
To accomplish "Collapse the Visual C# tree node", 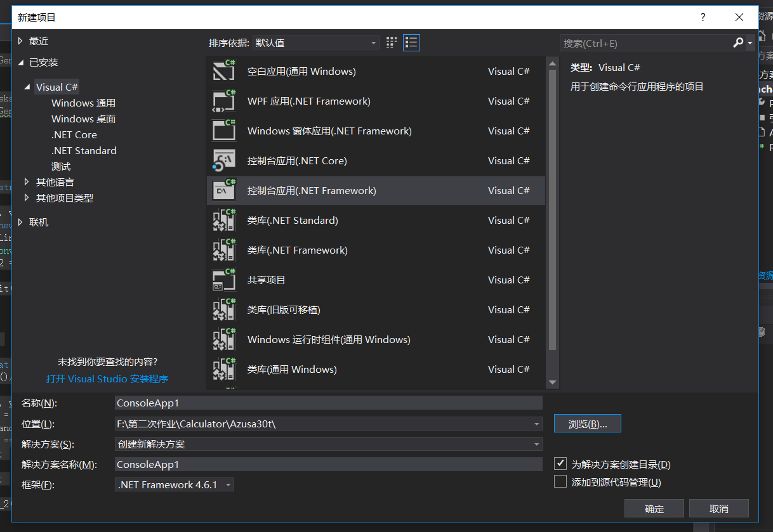I will click(x=27, y=87).
